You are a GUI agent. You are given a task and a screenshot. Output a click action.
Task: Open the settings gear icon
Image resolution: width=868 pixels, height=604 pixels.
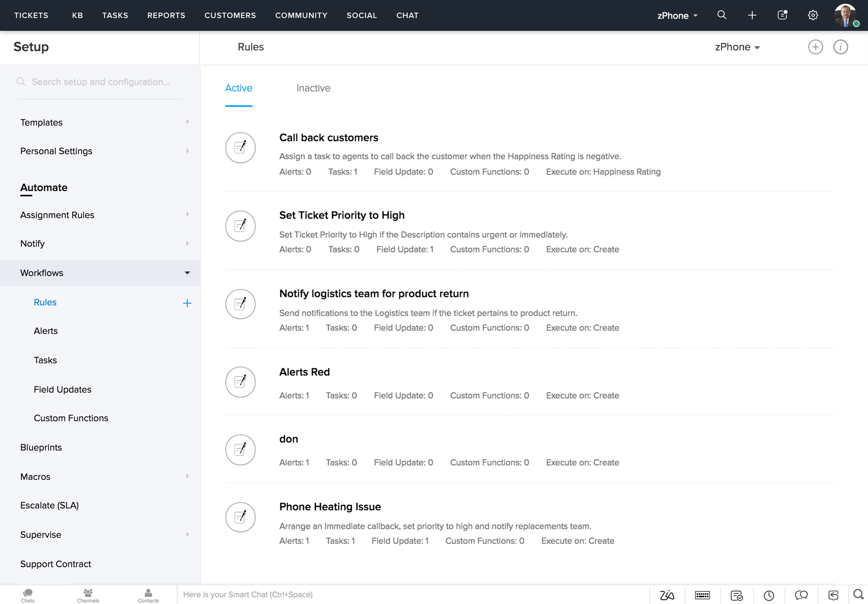[813, 15]
